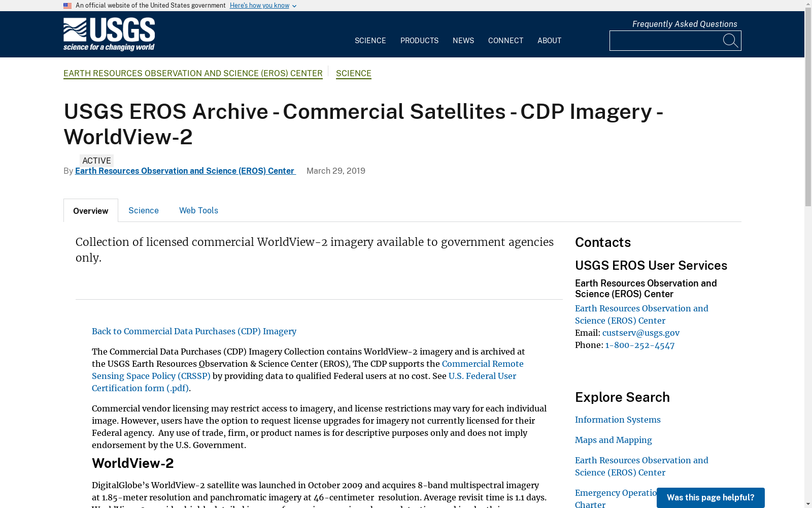Click the March 29, 2019 date
Screen dimensions: 812x508
click(x=336, y=171)
